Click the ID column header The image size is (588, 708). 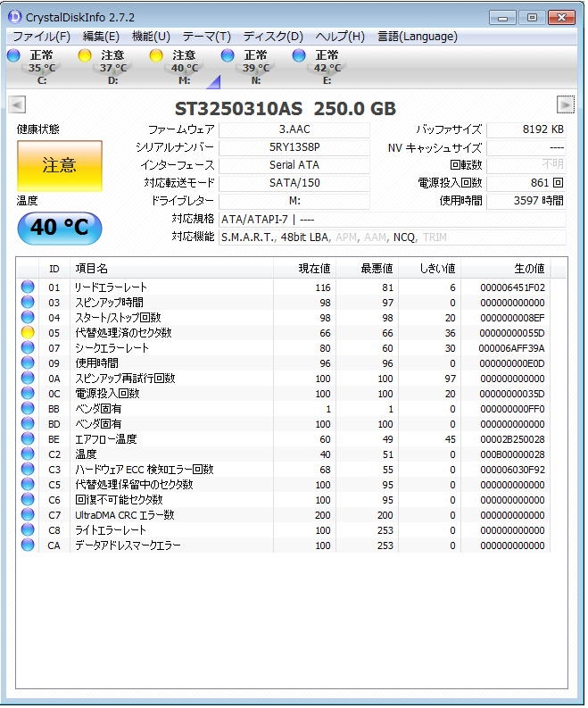coord(54,269)
